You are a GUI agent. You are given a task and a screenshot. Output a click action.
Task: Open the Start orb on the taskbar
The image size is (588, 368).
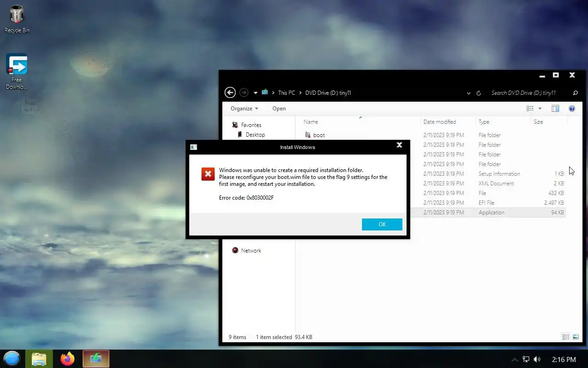click(12, 359)
